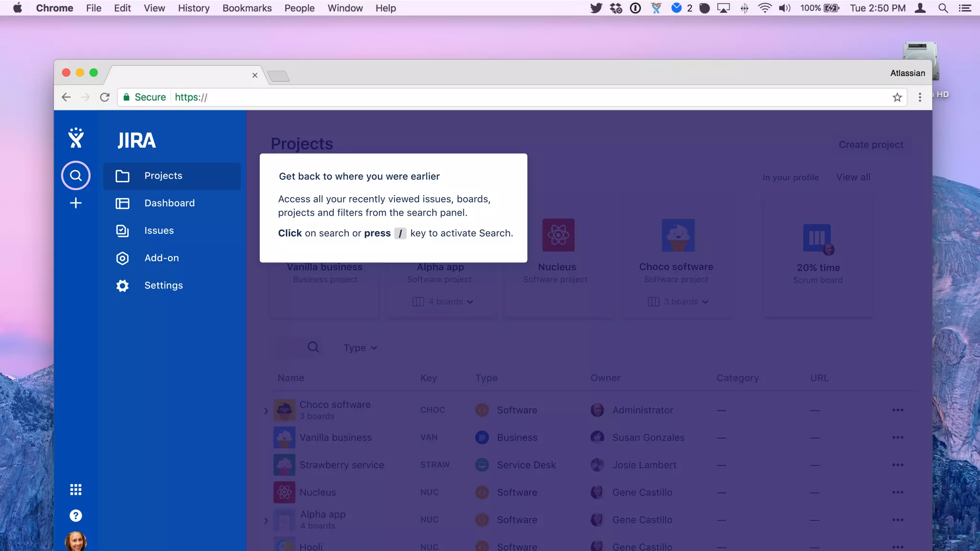Click the bookmark star in the address bar
The image size is (980, 551).
pyautogui.click(x=897, y=98)
